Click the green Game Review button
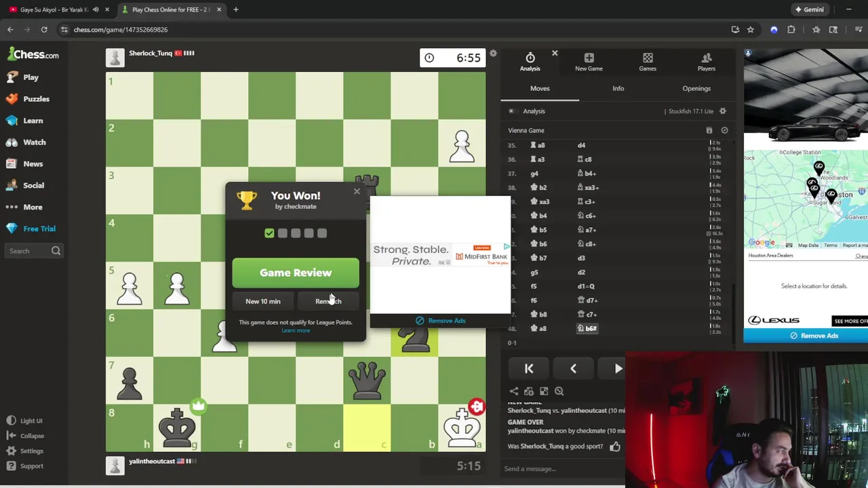Screen dimensions: 868x488 (x=296, y=272)
